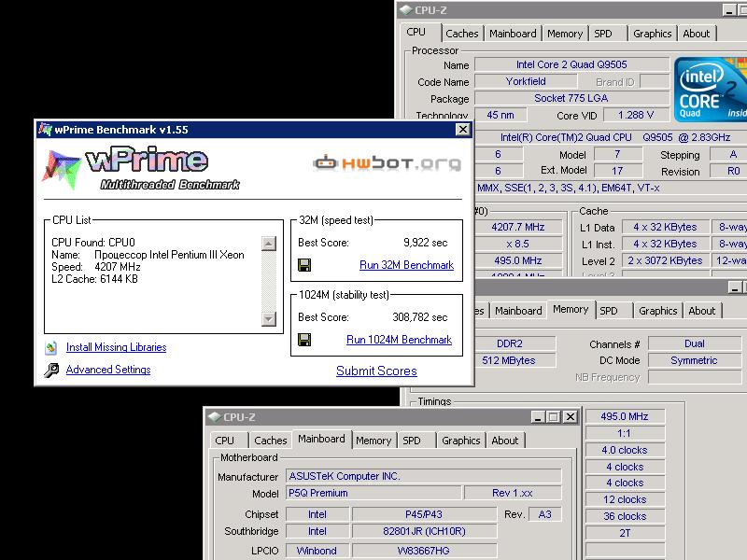This screenshot has width=747, height=560.
Task: Open Graphics tab in memory CPU-Z window
Action: 658,311
